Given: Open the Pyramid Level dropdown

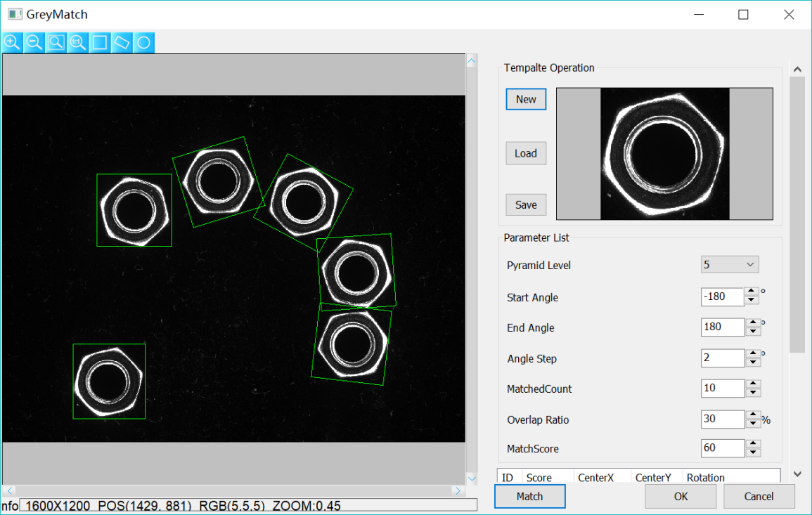Looking at the screenshot, I should [x=730, y=265].
